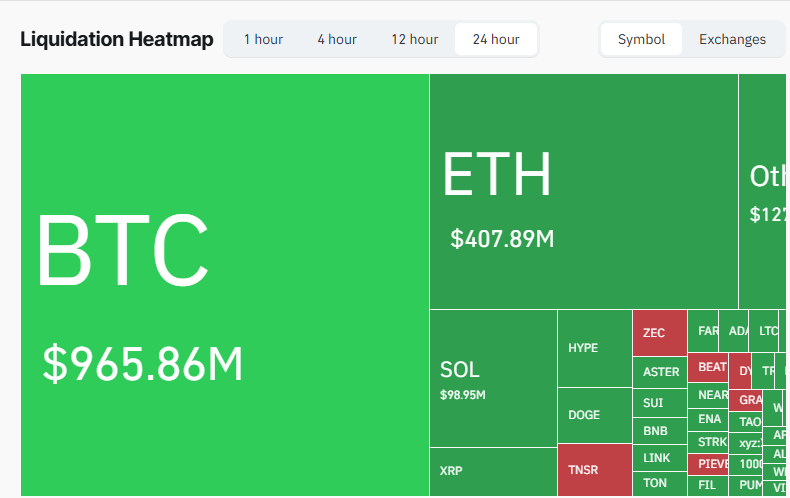Select the ASTER heatmap tile
The height and width of the screenshot is (498, 790).
660,372
